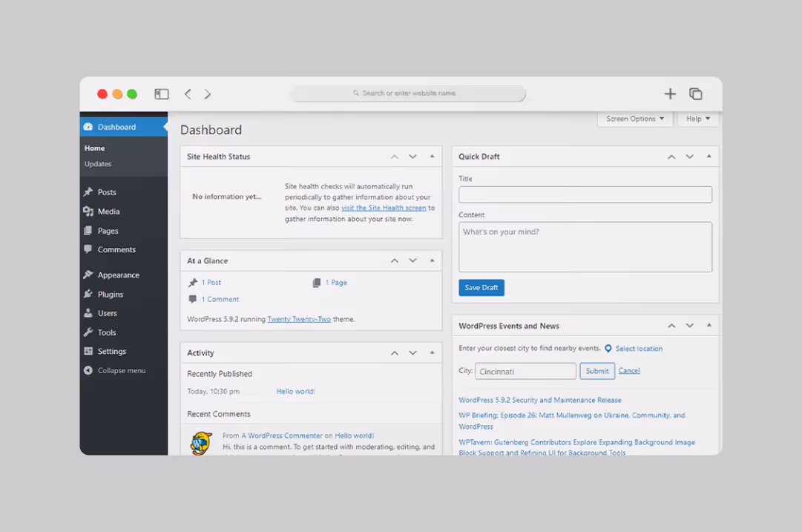Collapse the WordPress Events and News panel
Screen dimensions: 802x532
coord(709,325)
